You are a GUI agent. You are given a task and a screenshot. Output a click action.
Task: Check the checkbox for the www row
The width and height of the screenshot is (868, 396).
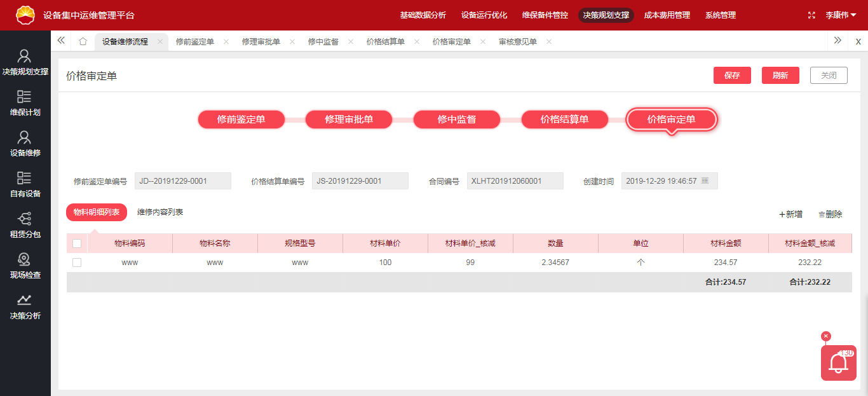[x=77, y=263]
